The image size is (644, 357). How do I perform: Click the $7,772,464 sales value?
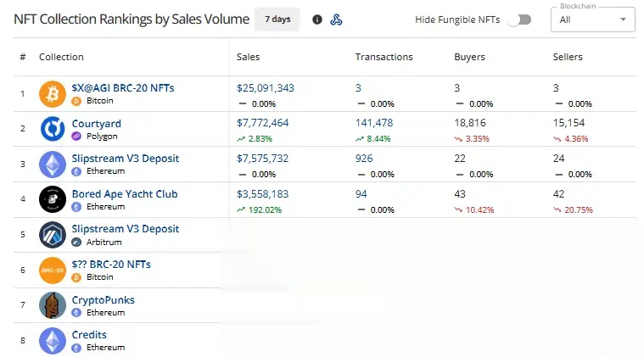(x=262, y=123)
